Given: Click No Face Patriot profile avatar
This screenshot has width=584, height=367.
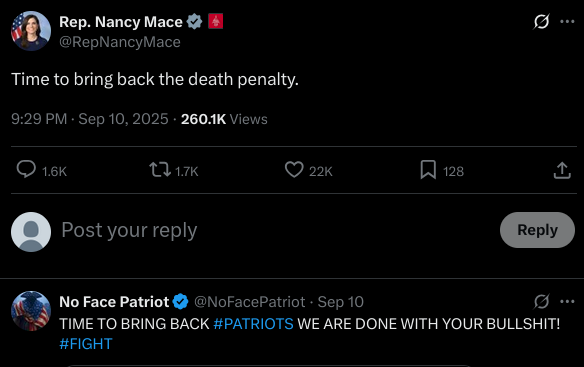Looking at the screenshot, I should [31, 311].
